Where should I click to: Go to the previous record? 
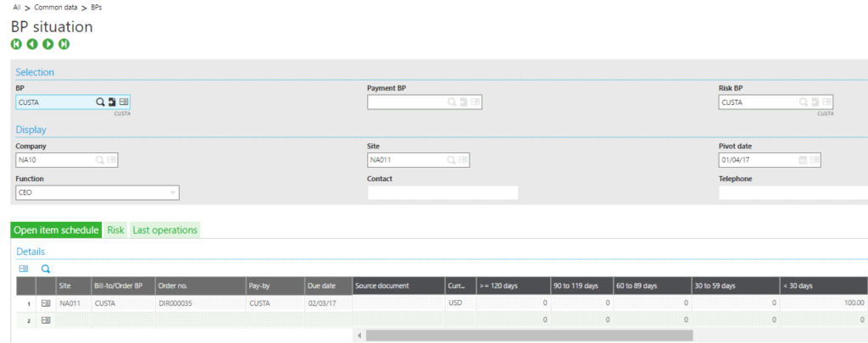(x=32, y=44)
